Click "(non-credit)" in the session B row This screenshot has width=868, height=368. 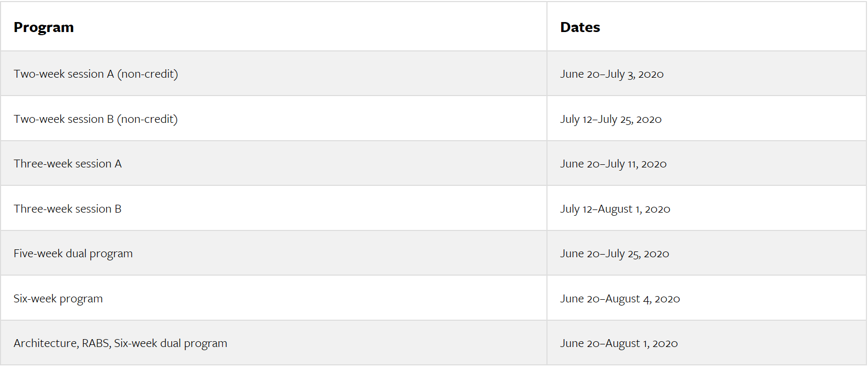[147, 119]
